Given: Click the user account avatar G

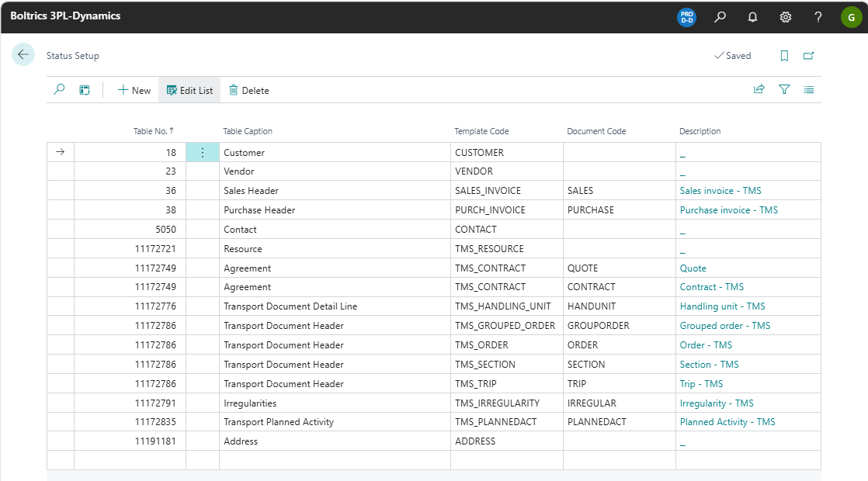Looking at the screenshot, I should click(850, 16).
